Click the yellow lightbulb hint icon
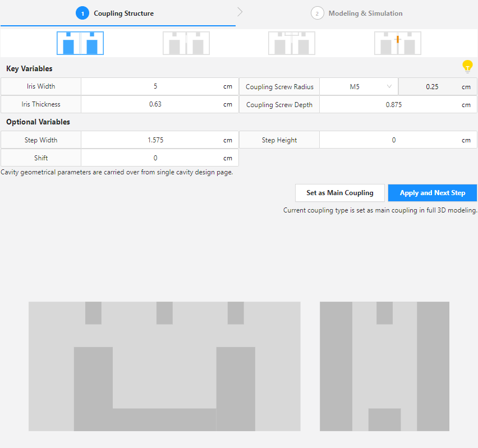 click(x=467, y=66)
